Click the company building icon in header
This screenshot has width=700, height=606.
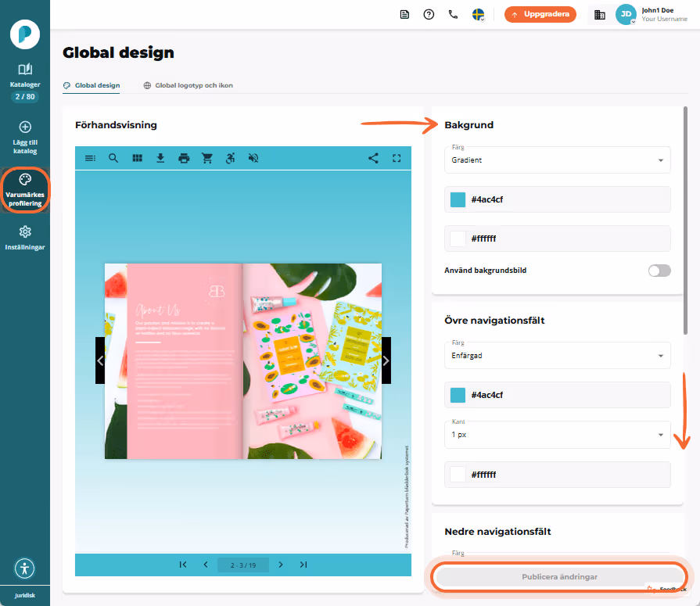click(x=600, y=15)
